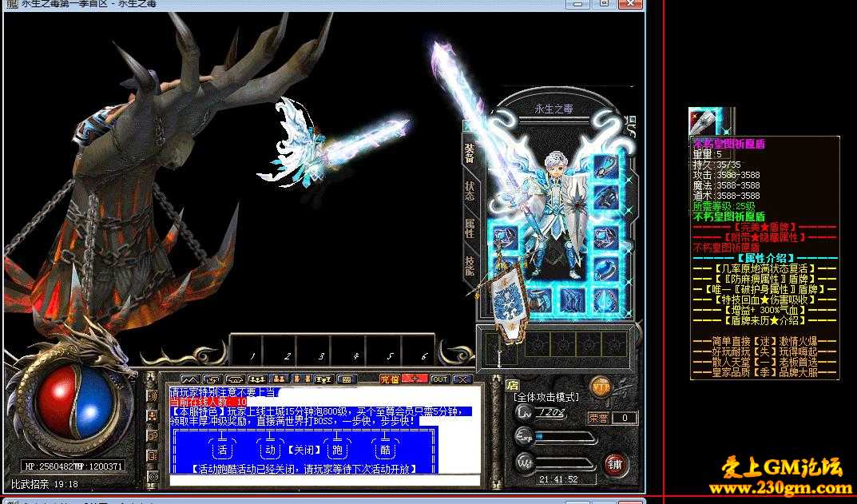Viewport: 857px width, 504px height.
Task: Click the 当前在线人数 online count line
Action: click(208, 402)
